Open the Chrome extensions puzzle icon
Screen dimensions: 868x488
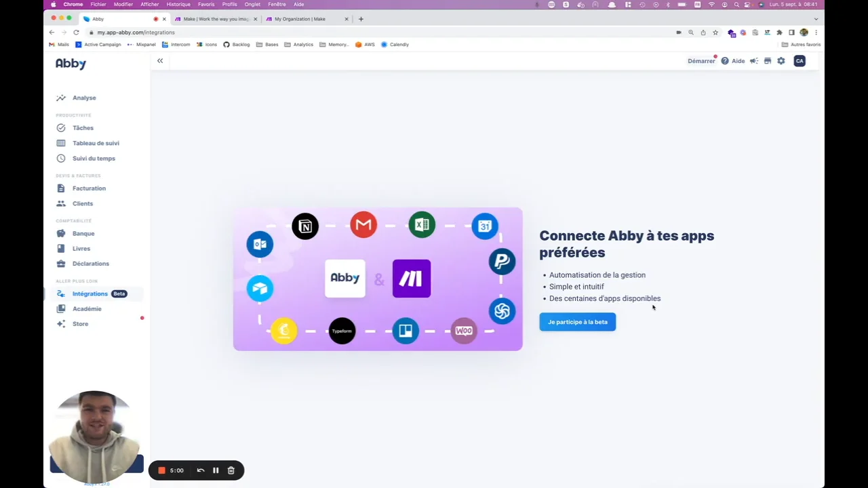pos(779,33)
